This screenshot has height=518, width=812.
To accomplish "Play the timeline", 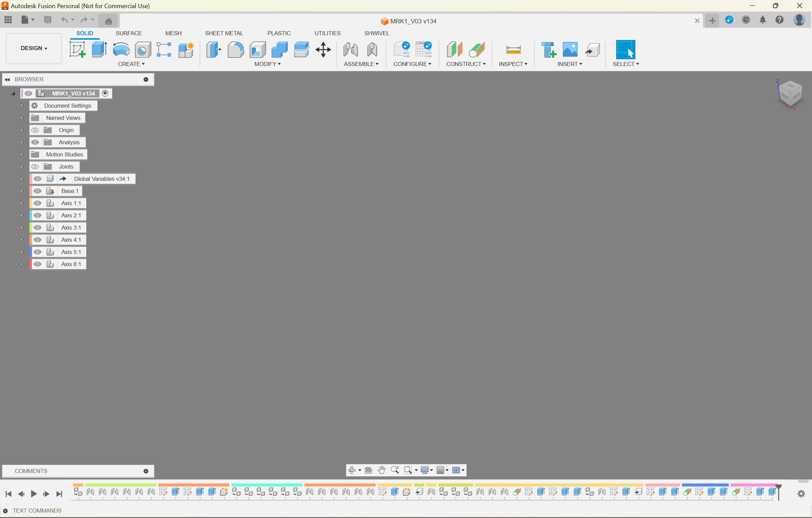I will (33, 494).
